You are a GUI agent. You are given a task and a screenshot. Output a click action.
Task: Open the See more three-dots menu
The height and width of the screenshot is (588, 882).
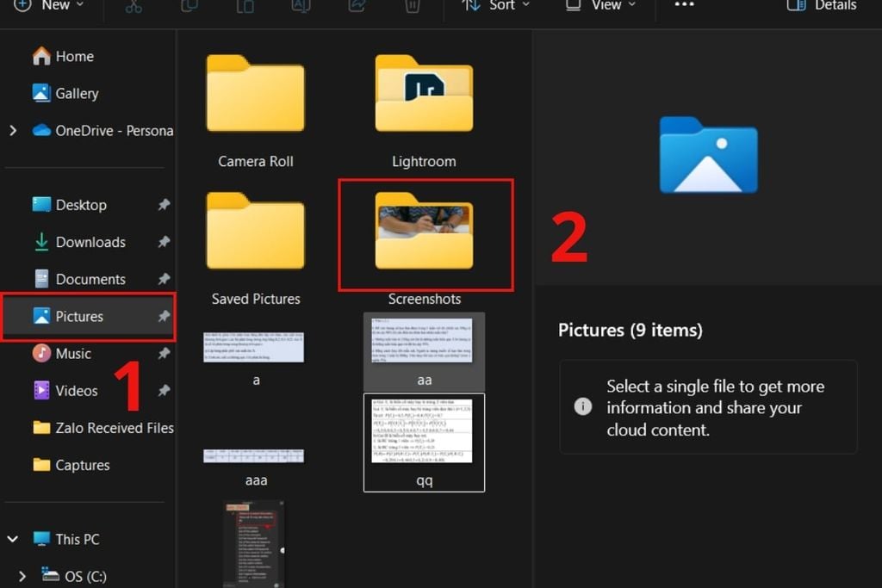click(684, 4)
